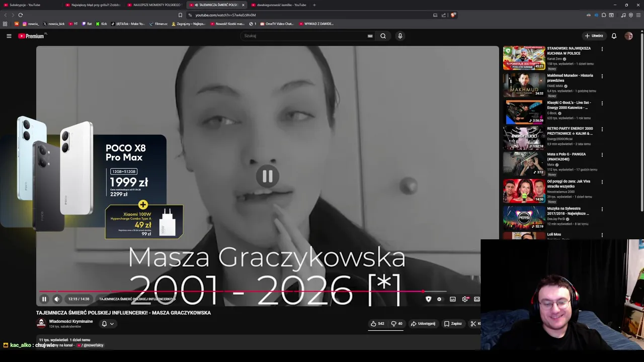Viewport: 644px width, 362px height.
Task: Open options for Od potęgi do zera
Action: click(602, 182)
